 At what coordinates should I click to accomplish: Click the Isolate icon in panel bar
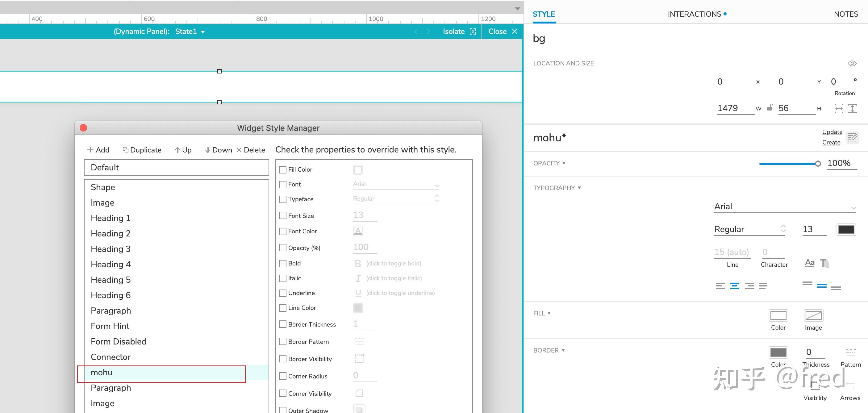[473, 31]
